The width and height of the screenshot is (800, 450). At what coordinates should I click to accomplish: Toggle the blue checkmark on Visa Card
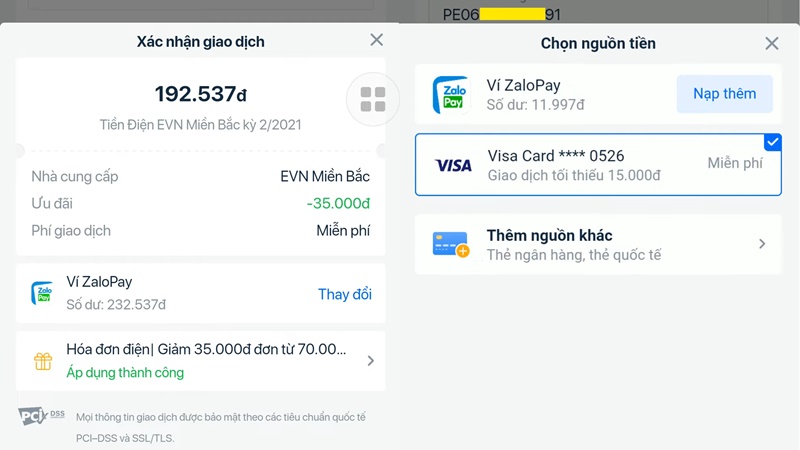[772, 142]
